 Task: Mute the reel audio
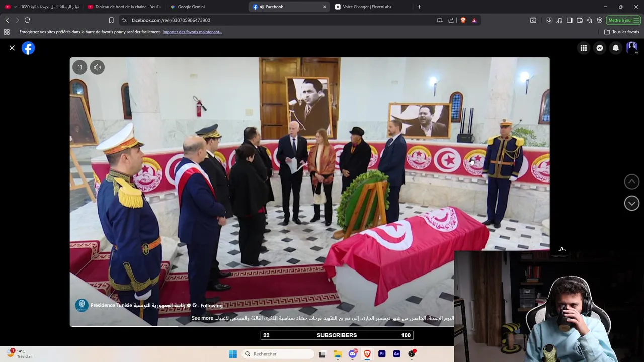tap(97, 67)
